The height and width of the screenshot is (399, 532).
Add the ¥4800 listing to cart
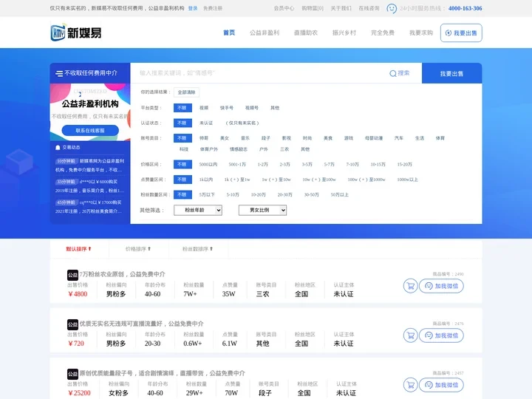pos(411,286)
